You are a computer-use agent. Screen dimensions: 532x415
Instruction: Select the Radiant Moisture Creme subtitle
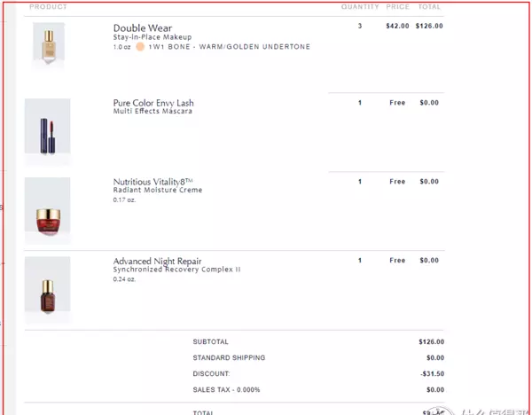[158, 190]
